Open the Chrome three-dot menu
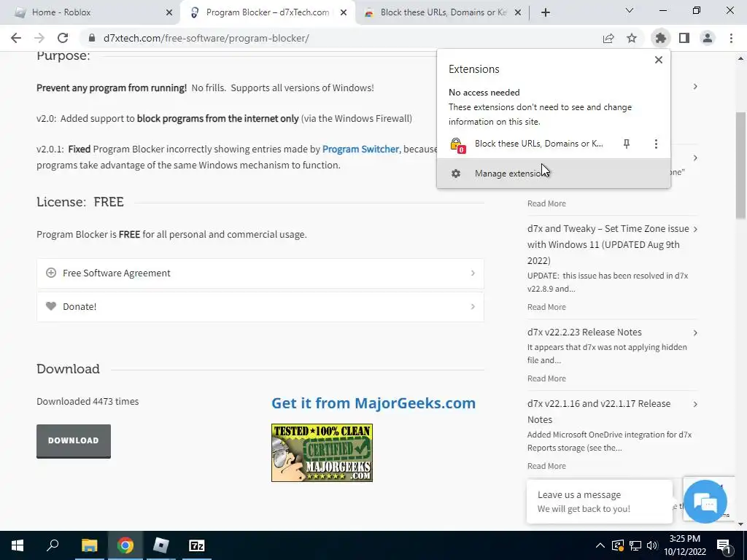747x560 pixels. point(731,38)
